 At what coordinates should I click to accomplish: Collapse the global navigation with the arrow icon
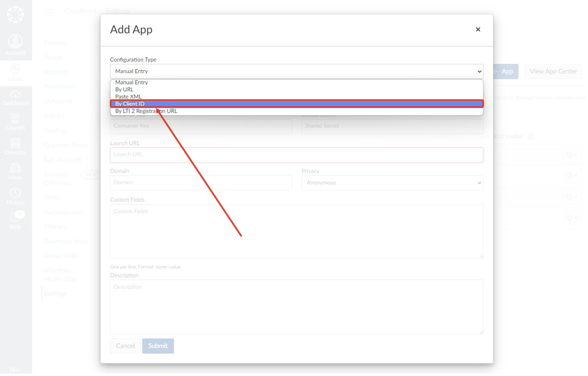(x=15, y=370)
